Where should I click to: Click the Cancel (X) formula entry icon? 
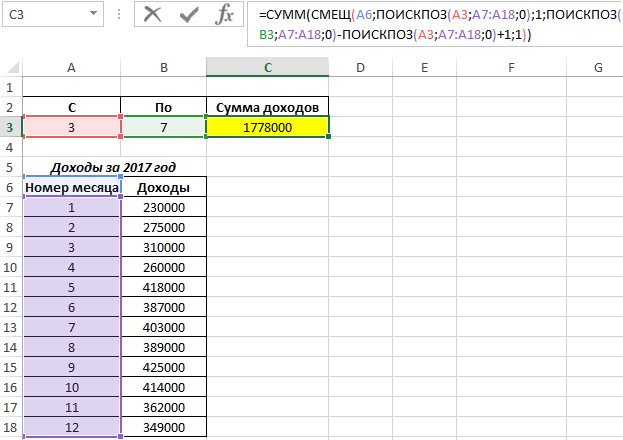pos(152,14)
